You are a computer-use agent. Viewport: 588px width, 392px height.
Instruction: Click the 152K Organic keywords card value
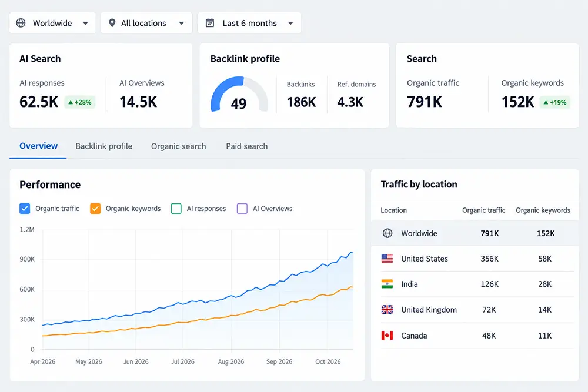pyautogui.click(x=517, y=102)
